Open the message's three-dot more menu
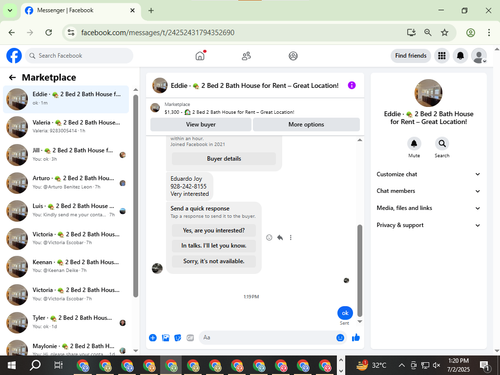 coord(291,237)
